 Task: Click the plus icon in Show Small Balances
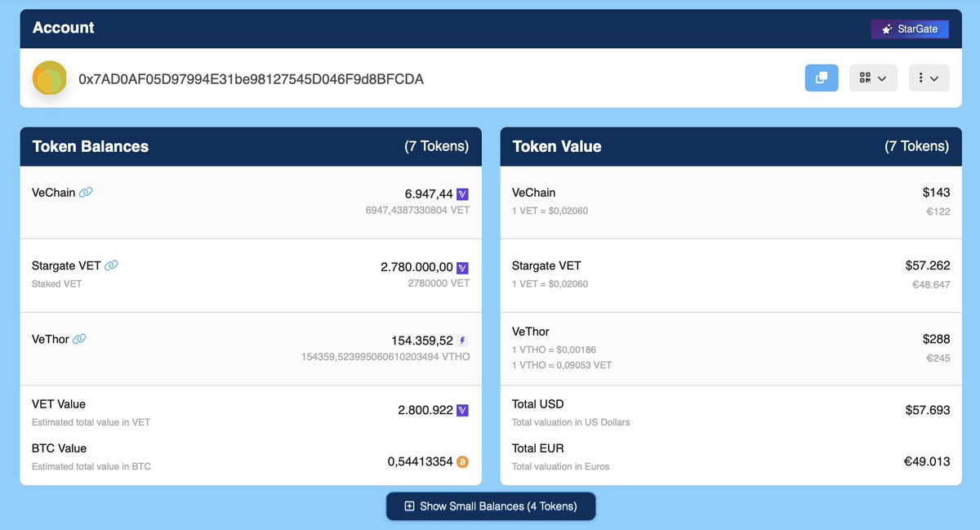[410, 506]
